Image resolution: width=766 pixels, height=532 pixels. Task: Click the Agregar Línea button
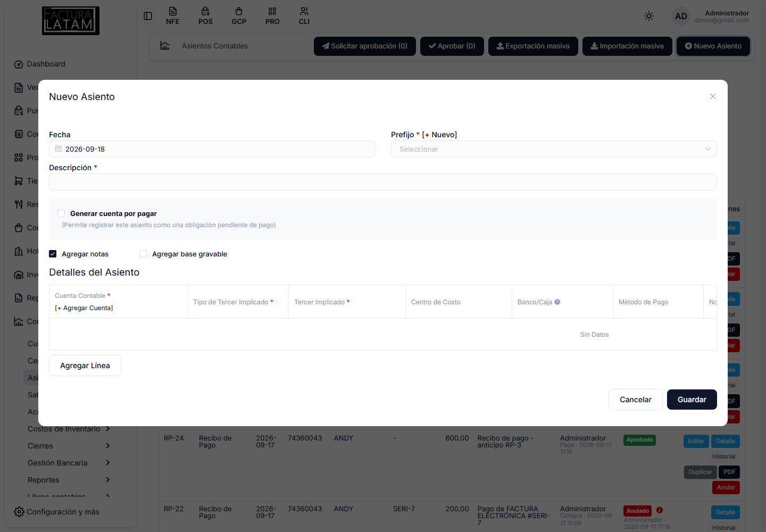[85, 365]
